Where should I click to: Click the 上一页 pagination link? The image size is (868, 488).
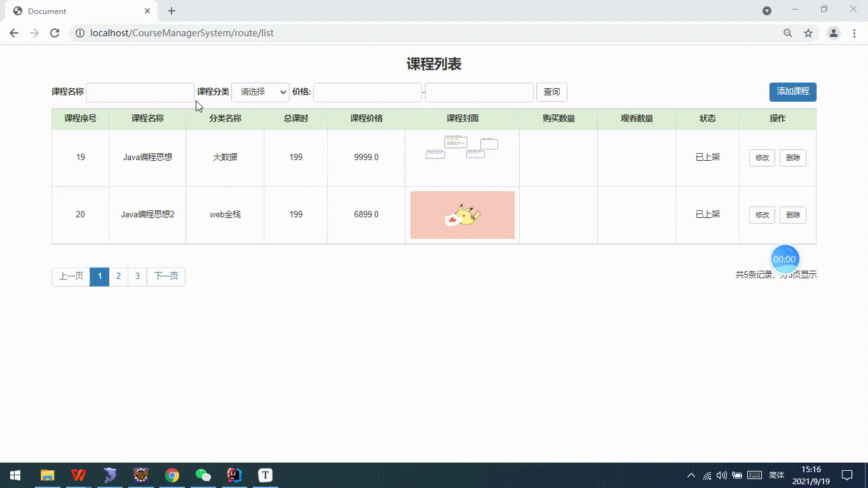coord(71,276)
